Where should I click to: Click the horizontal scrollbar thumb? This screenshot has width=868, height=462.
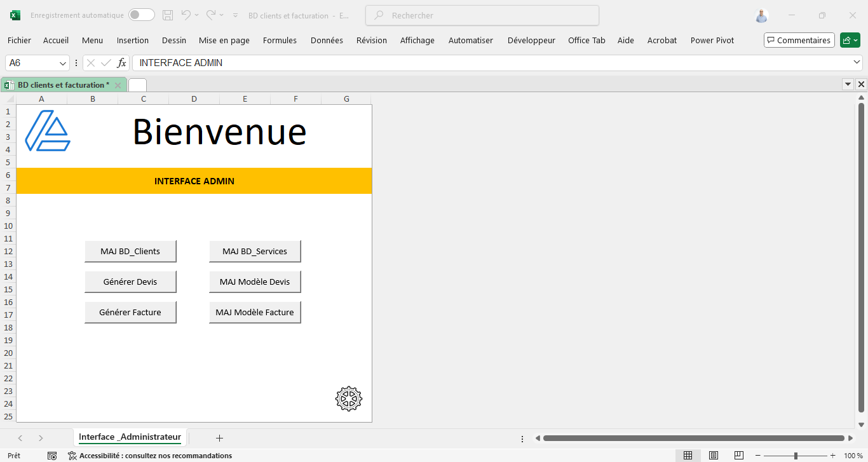click(x=694, y=438)
